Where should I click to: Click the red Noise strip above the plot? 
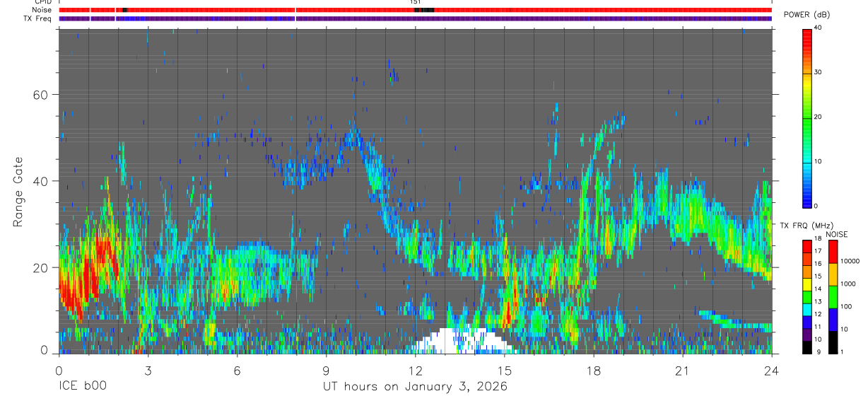tap(415, 10)
